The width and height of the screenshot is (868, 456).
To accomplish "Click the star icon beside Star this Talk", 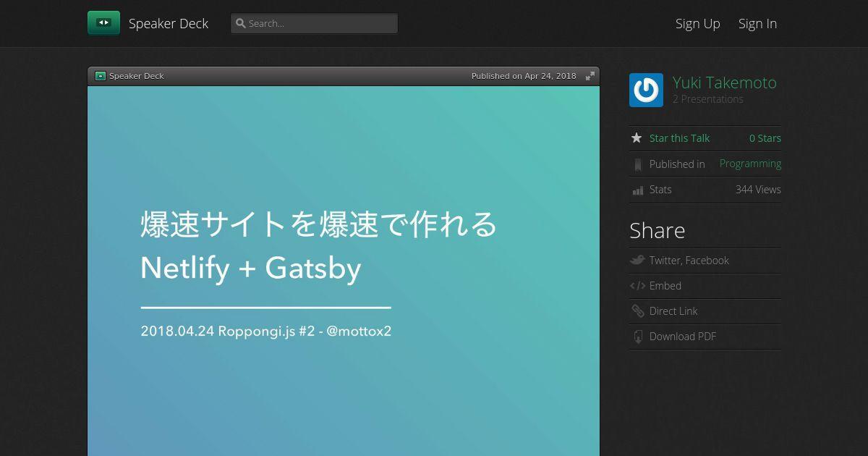I will (637, 138).
